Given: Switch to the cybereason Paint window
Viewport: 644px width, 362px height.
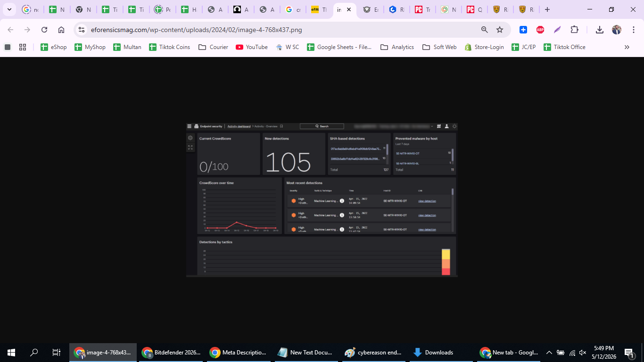Looking at the screenshot, I should point(375,353).
